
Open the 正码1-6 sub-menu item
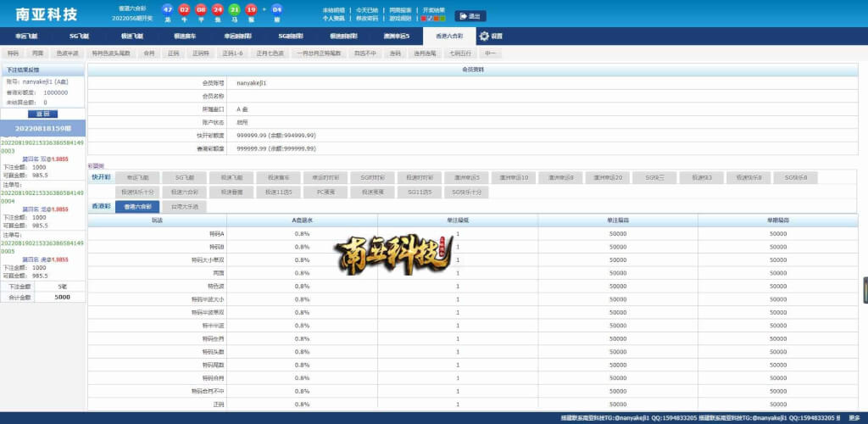232,53
